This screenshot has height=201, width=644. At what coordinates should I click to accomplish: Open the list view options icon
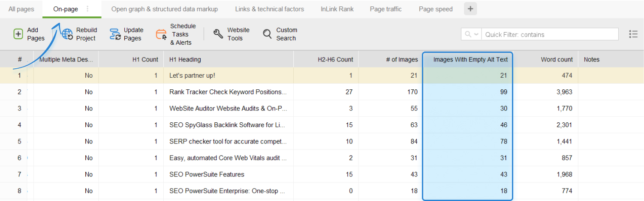633,34
